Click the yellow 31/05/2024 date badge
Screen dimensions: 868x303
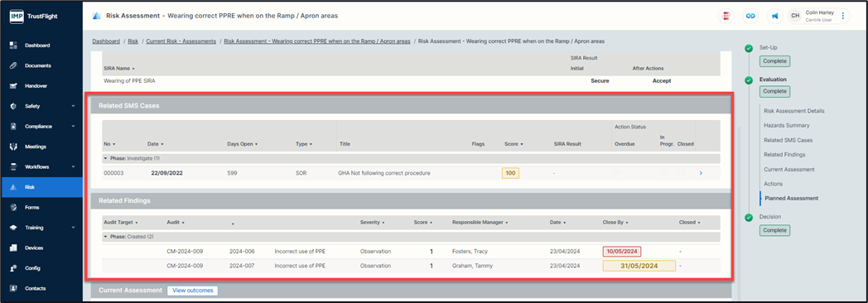pos(639,266)
